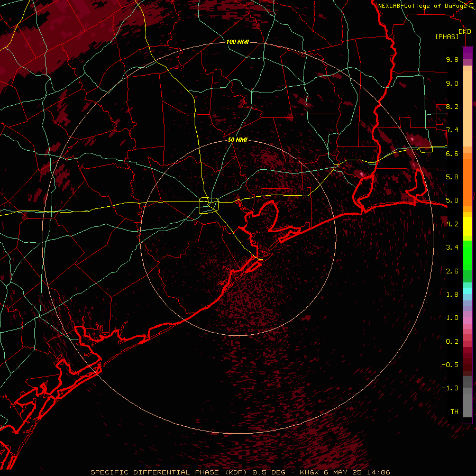Click the gray TH segment of the color bar
The height and width of the screenshot is (476, 476).
point(467,405)
